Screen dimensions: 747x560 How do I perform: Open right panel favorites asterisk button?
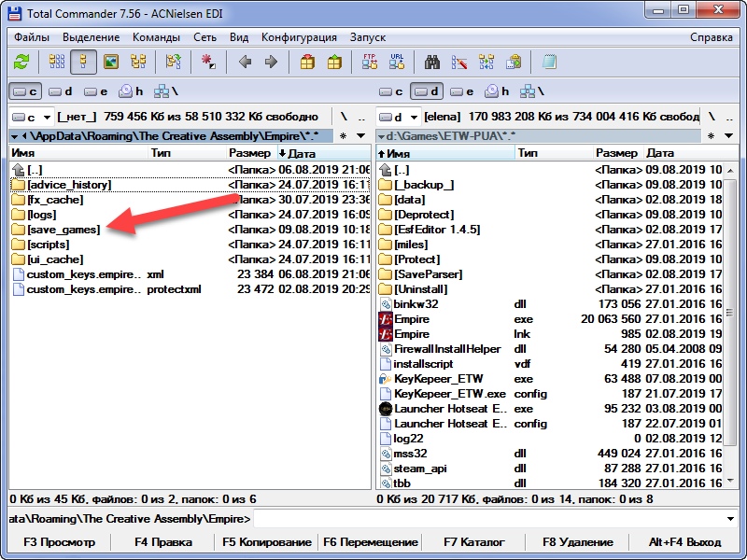[711, 136]
